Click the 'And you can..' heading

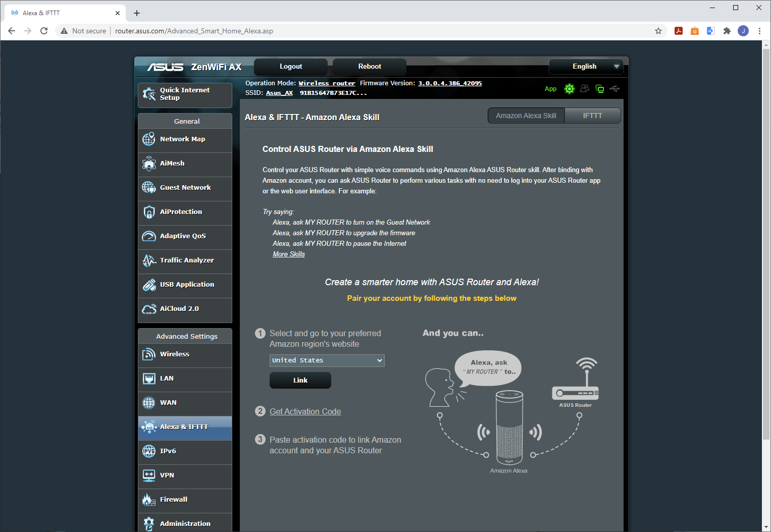coord(453,333)
